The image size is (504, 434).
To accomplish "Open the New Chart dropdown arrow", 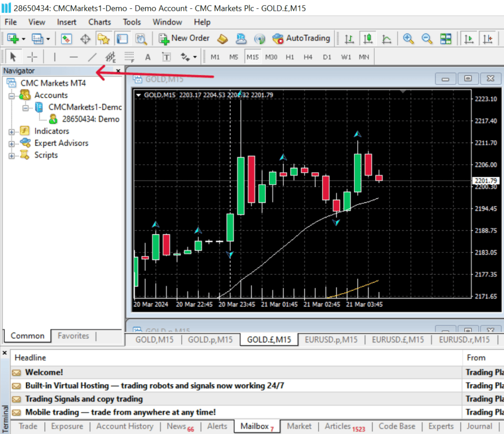I will [x=24, y=39].
